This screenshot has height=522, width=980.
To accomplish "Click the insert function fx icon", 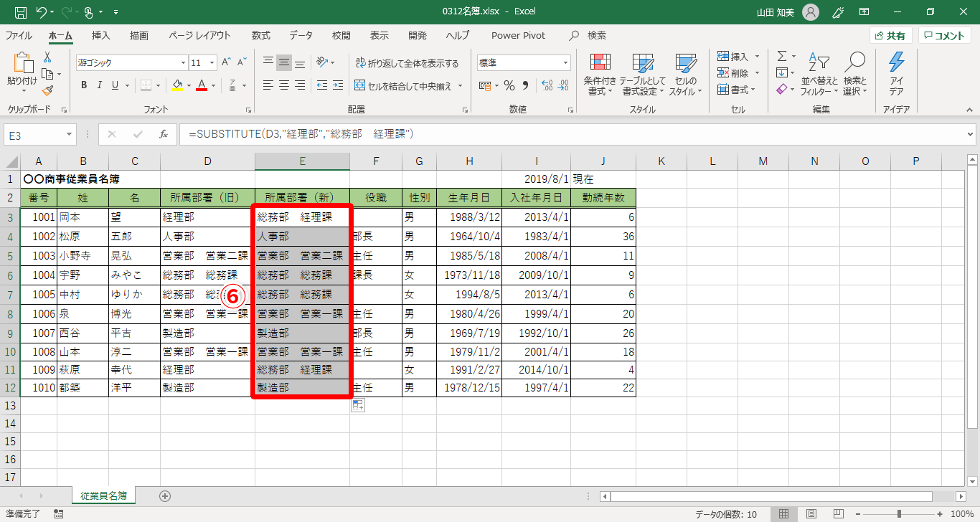I will click(x=164, y=133).
